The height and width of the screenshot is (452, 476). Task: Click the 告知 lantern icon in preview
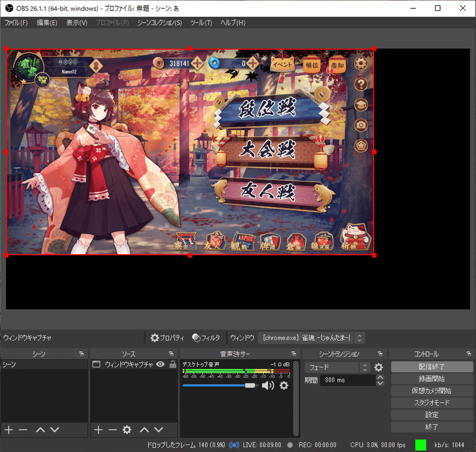click(337, 65)
